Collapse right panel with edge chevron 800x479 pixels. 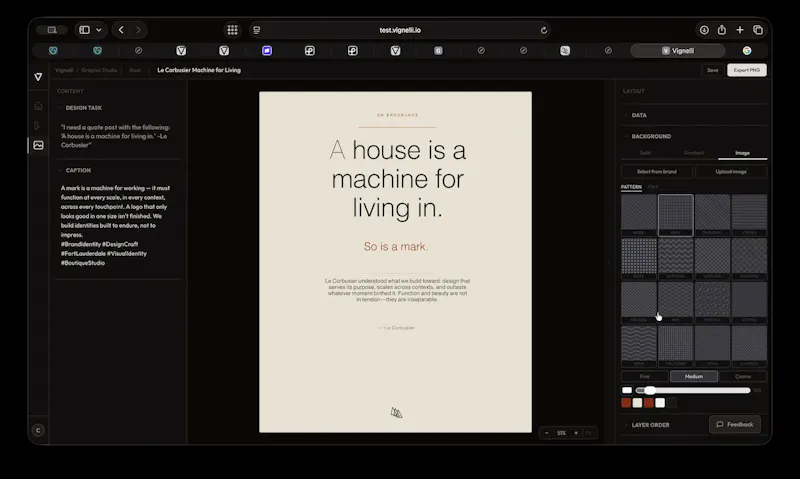pos(609,262)
